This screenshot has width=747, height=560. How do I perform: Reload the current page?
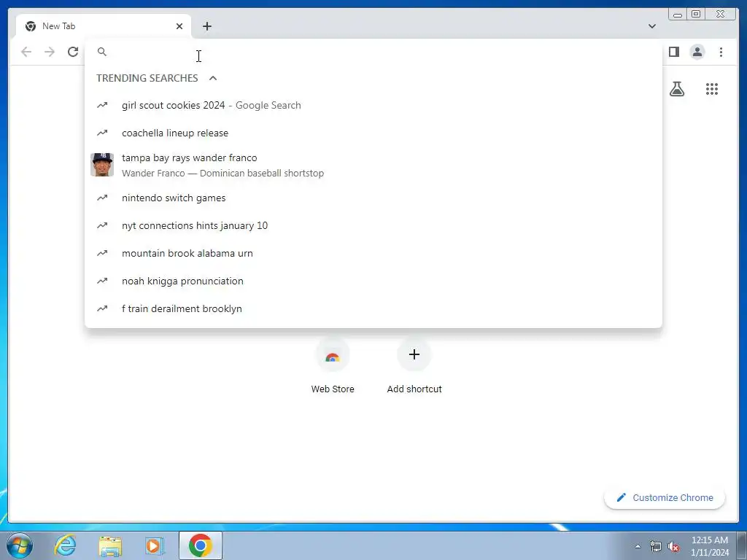73,52
